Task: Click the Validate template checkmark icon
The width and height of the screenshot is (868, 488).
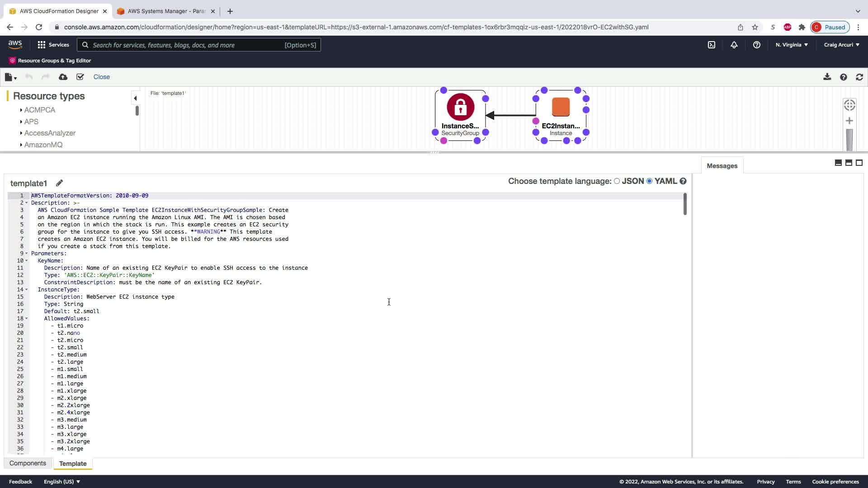Action: click(80, 77)
